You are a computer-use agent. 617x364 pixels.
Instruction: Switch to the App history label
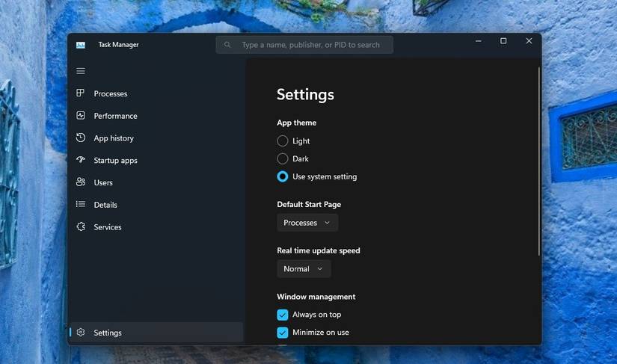point(114,138)
